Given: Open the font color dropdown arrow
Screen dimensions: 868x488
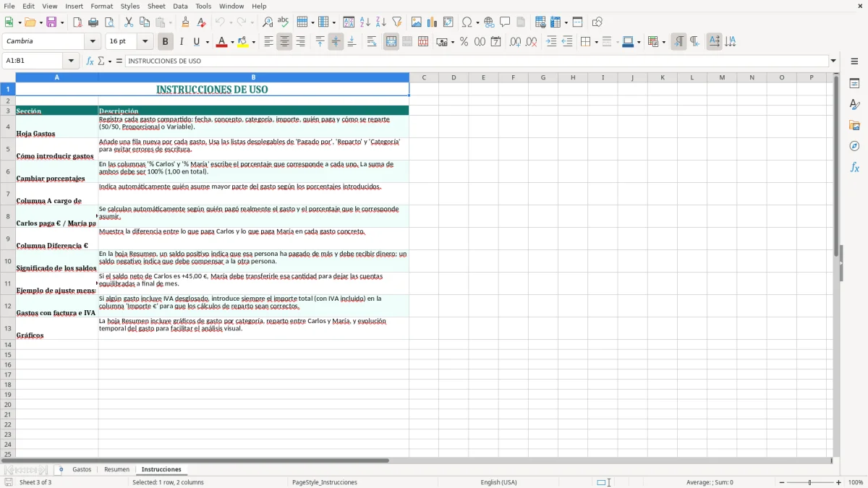Looking at the screenshot, I should (232, 42).
